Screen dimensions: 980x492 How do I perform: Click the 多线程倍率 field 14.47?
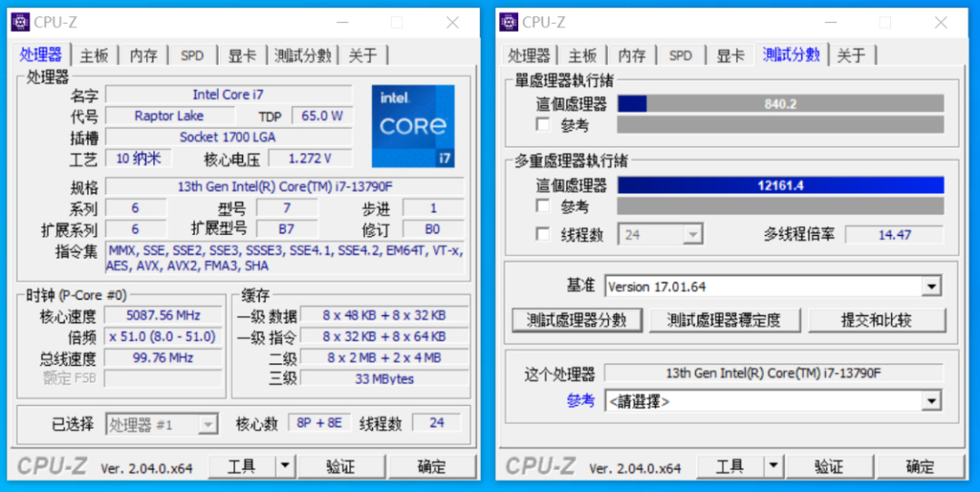(895, 234)
